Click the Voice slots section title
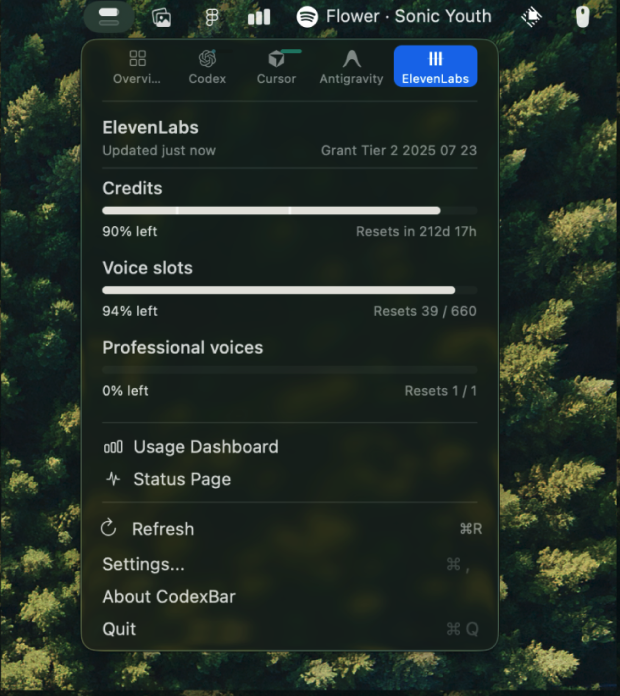This screenshot has height=696, width=620. [147, 268]
